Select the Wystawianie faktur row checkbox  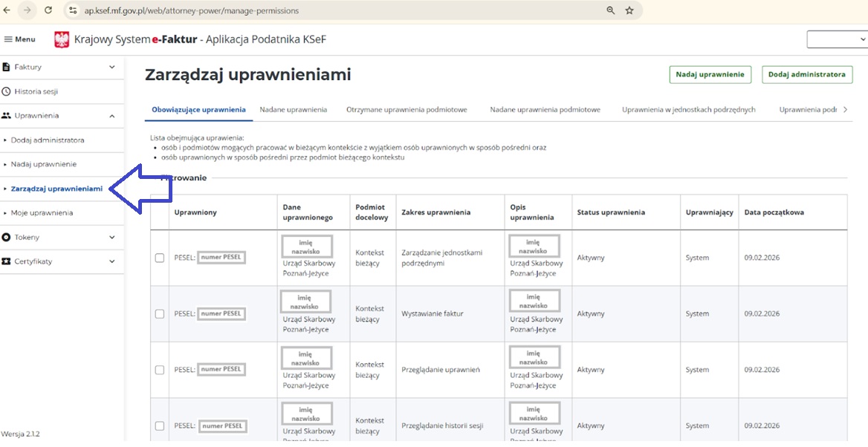159,314
